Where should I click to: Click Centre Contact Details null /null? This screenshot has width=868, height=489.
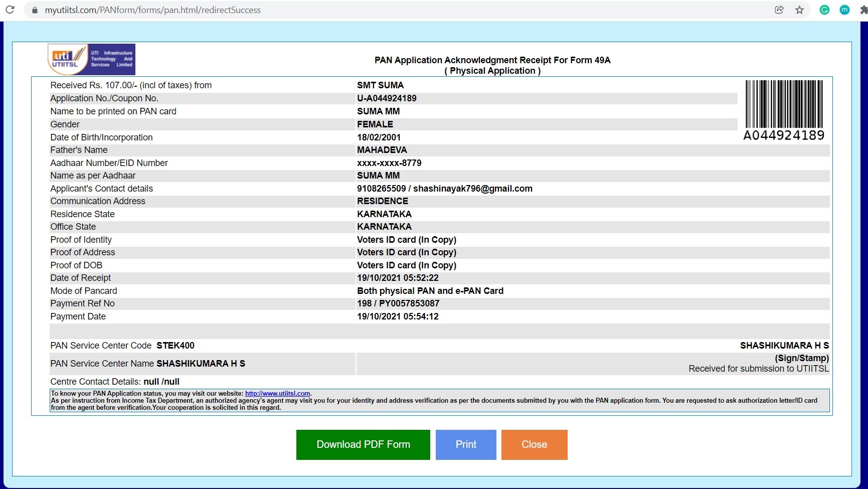(161, 382)
